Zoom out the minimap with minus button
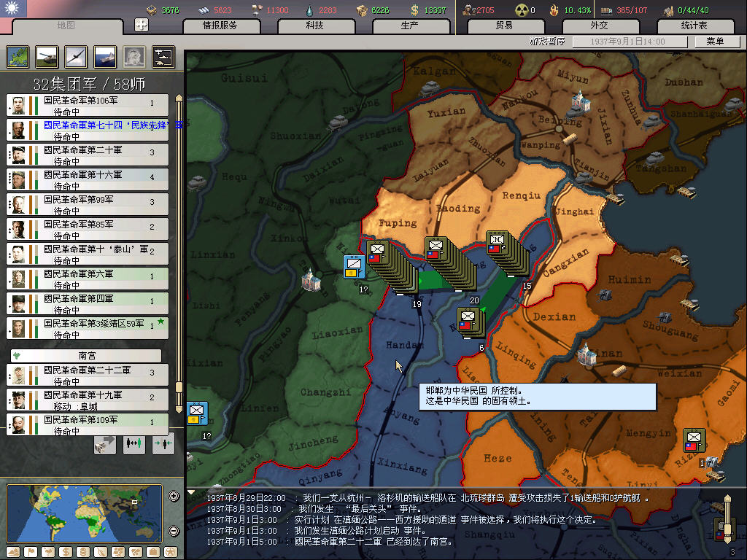 click(x=174, y=531)
